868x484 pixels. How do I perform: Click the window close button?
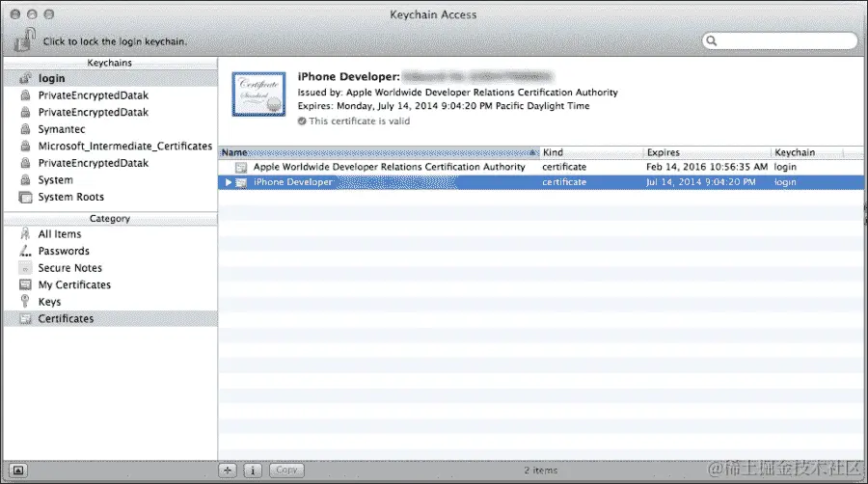click(15, 14)
